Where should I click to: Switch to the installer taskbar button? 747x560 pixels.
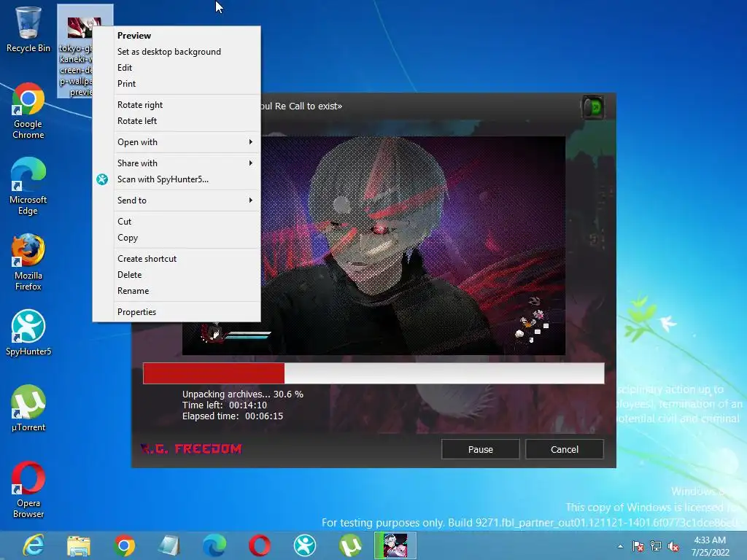(395, 545)
